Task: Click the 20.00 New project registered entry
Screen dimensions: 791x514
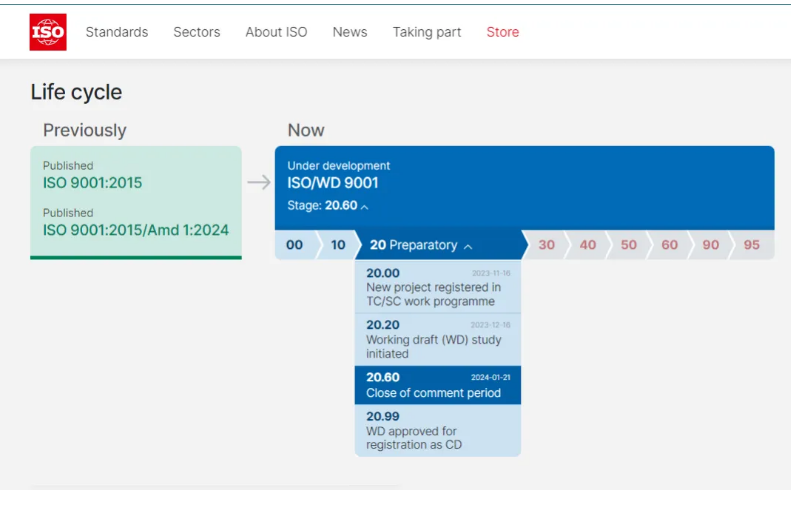Action: coord(437,287)
